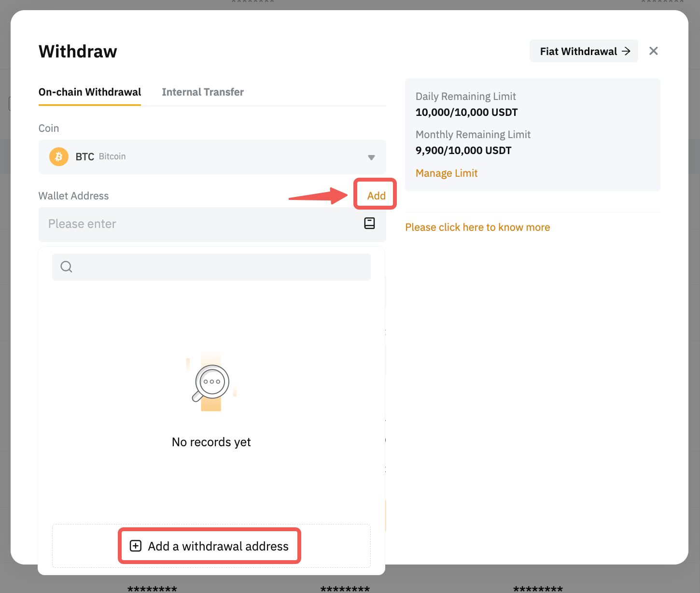The image size is (700, 593).
Task: Click the no-records magnifier illustration
Action: click(211, 383)
